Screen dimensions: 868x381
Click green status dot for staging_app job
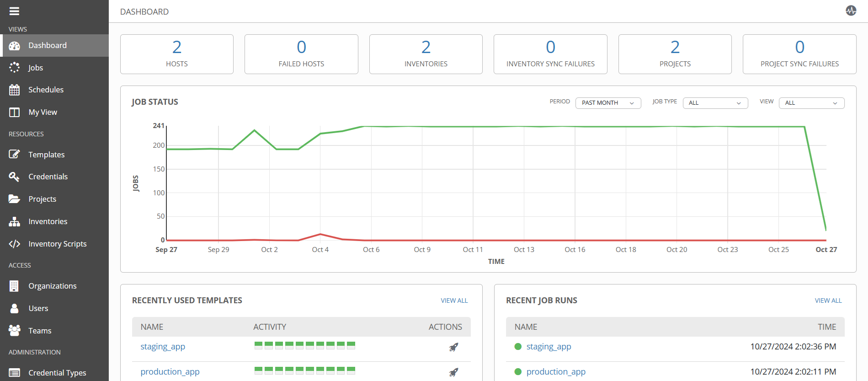click(518, 347)
